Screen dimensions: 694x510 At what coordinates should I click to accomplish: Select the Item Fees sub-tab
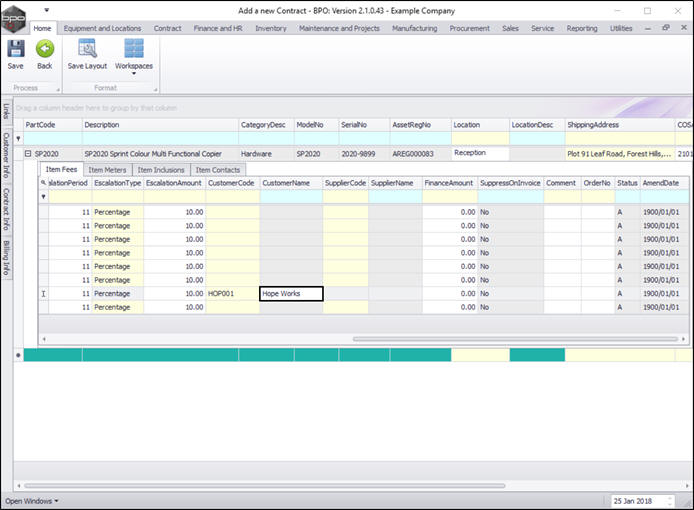(61, 169)
